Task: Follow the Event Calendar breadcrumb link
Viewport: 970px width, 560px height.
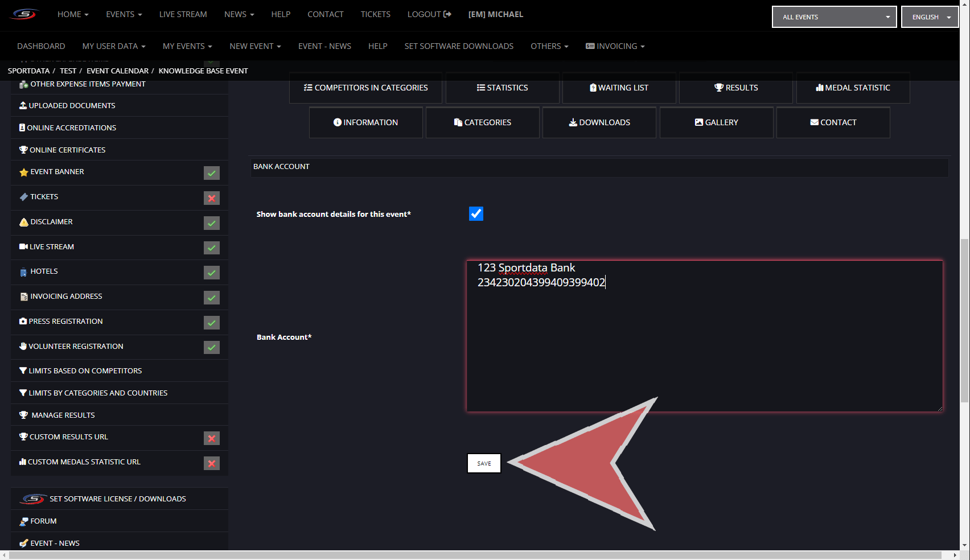Action: 117,71
